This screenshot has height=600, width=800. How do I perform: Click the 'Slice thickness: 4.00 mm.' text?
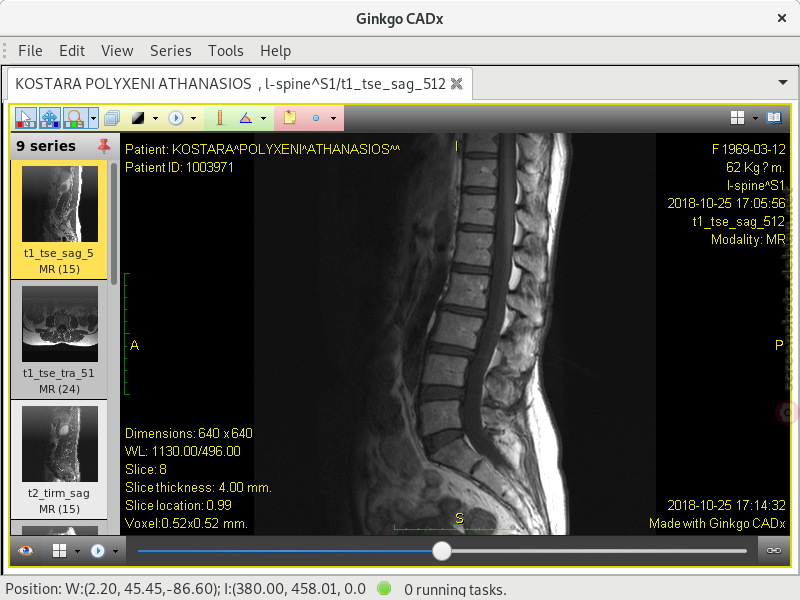pos(198,488)
